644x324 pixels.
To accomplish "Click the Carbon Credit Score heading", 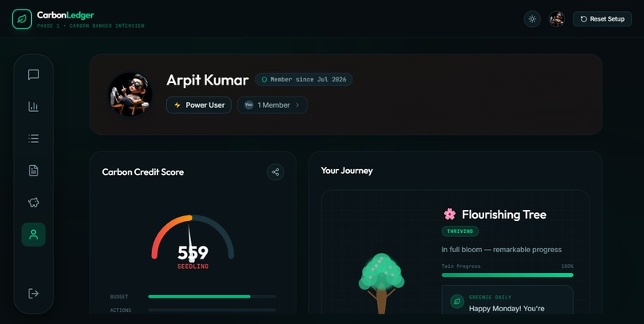I will tap(143, 172).
